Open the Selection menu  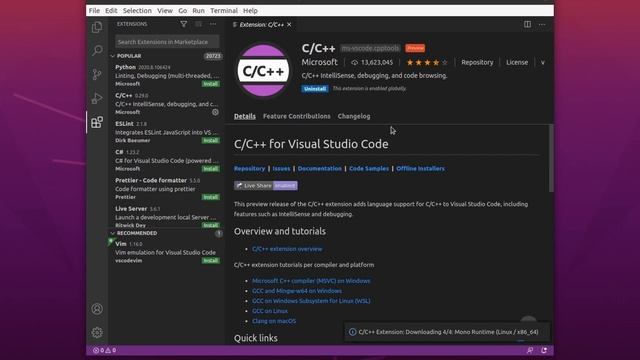(x=137, y=11)
